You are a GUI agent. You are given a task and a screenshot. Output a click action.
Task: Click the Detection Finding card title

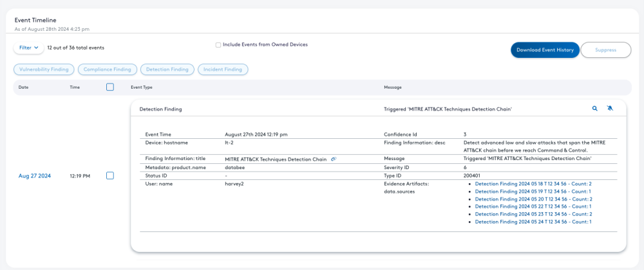tap(160, 109)
